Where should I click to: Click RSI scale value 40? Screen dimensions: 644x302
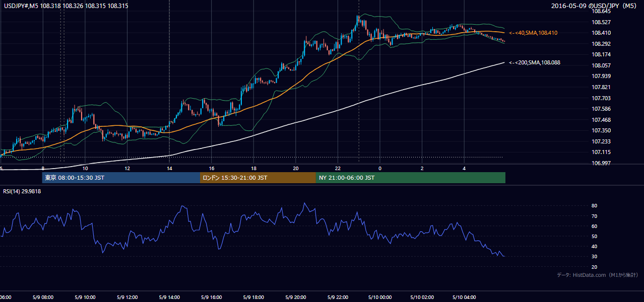(x=594, y=246)
